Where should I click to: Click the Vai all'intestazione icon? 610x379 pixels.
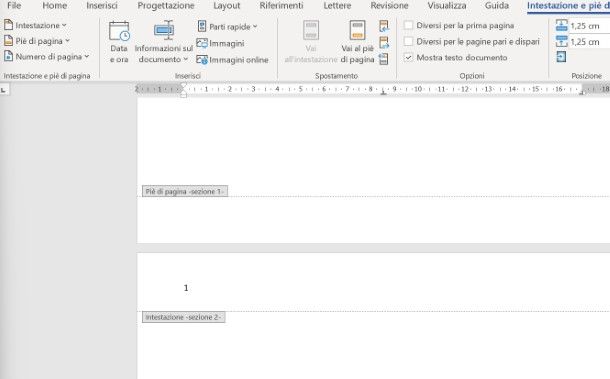point(311,30)
